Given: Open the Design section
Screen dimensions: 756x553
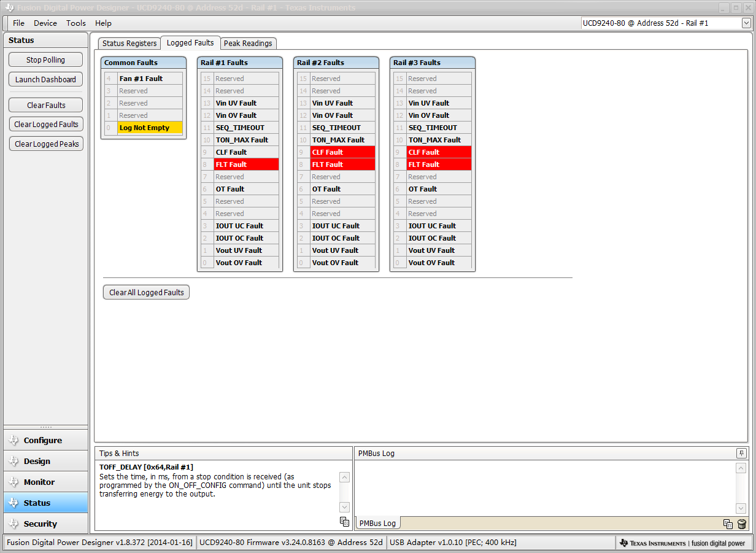Looking at the screenshot, I should pyautogui.click(x=45, y=462).
